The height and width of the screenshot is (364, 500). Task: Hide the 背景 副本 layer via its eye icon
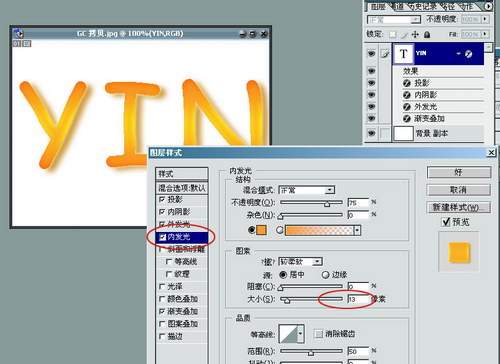point(371,133)
